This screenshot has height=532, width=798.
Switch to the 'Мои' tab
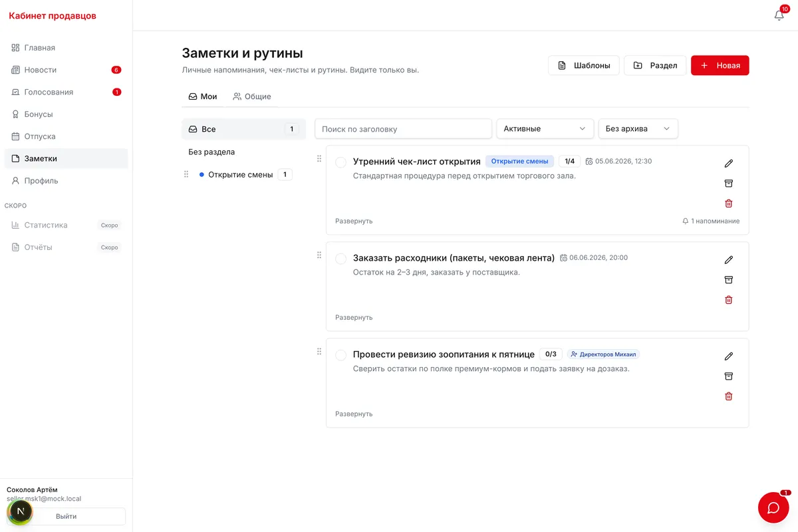tap(203, 96)
